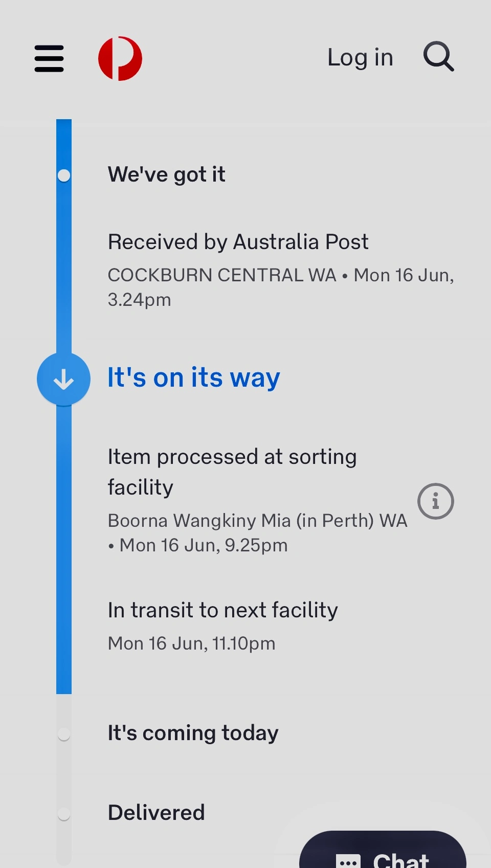Image resolution: width=491 pixels, height=868 pixels.
Task: Open the search magnifier icon
Action: tap(438, 57)
